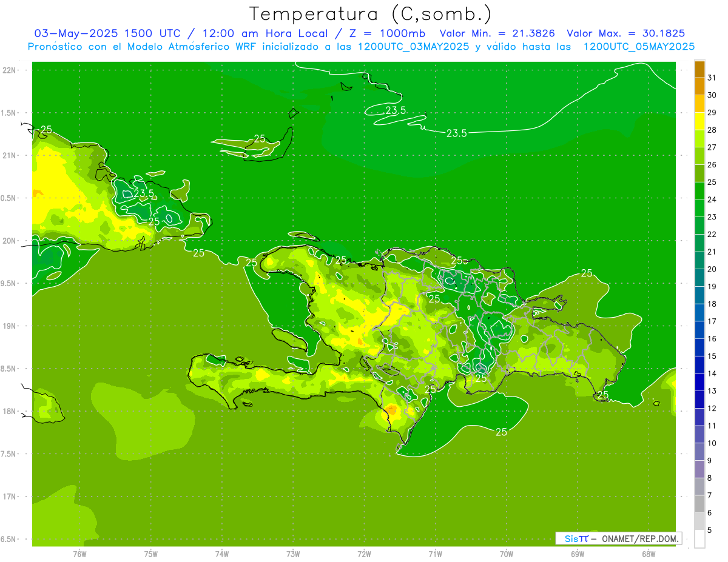This screenshot has width=728, height=562.
Task: Click the '20N' latitude axis label
Action: point(10,241)
